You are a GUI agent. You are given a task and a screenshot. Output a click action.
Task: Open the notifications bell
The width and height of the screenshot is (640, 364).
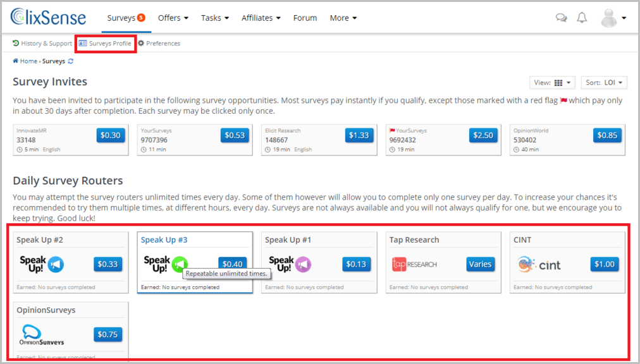coord(582,18)
